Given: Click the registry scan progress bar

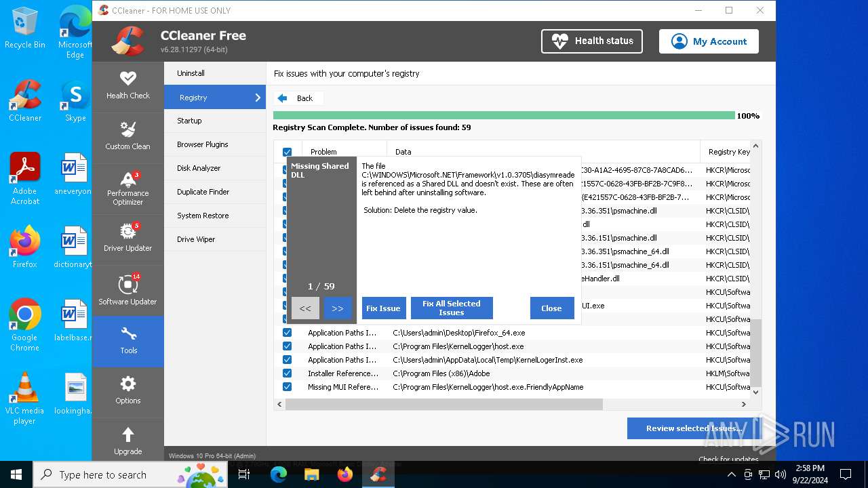Looking at the screenshot, I should 504,116.
